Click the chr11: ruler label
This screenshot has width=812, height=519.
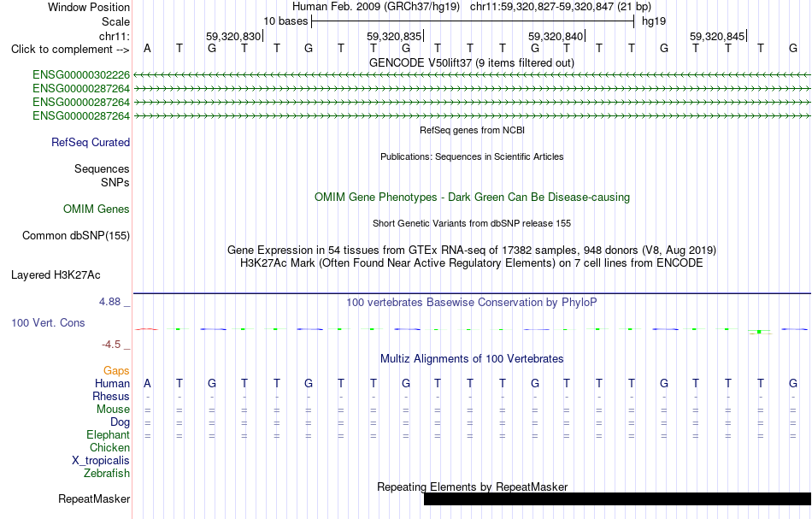pyautogui.click(x=115, y=36)
